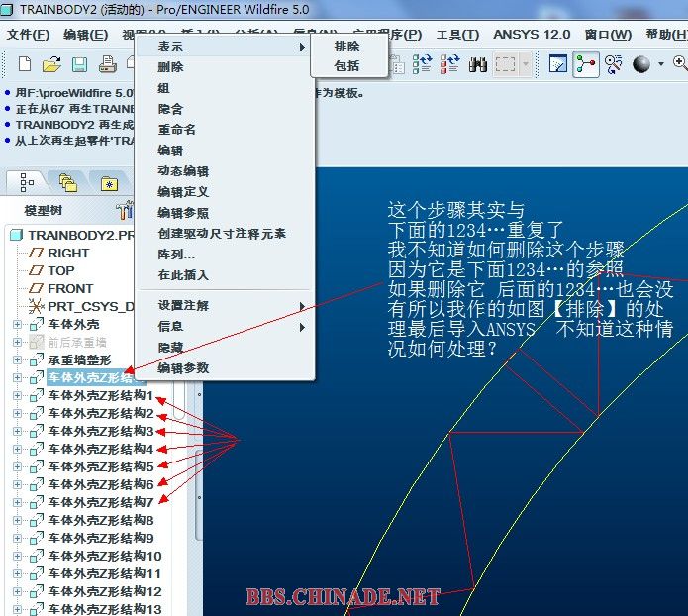Switch to the Folder Browser tab
Image resolution: width=688 pixels, height=616 pixels.
coord(68,182)
